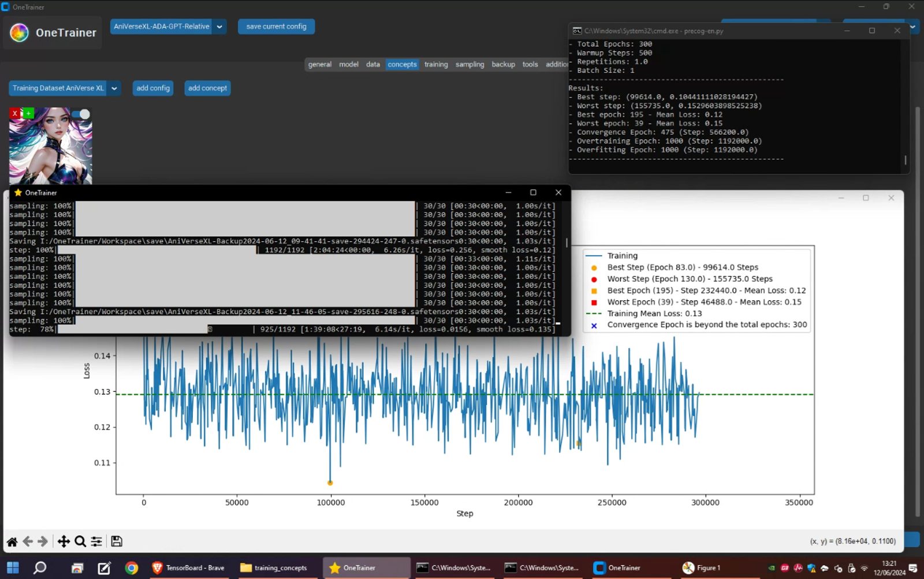This screenshot has height=579, width=924.
Task: Click the NVIDIA tray icon
Action: click(x=772, y=568)
